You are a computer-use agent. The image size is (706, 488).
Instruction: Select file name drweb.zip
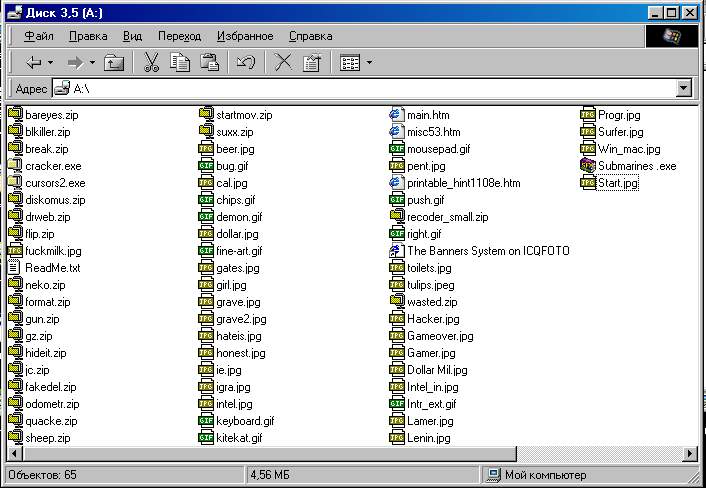tap(48, 217)
